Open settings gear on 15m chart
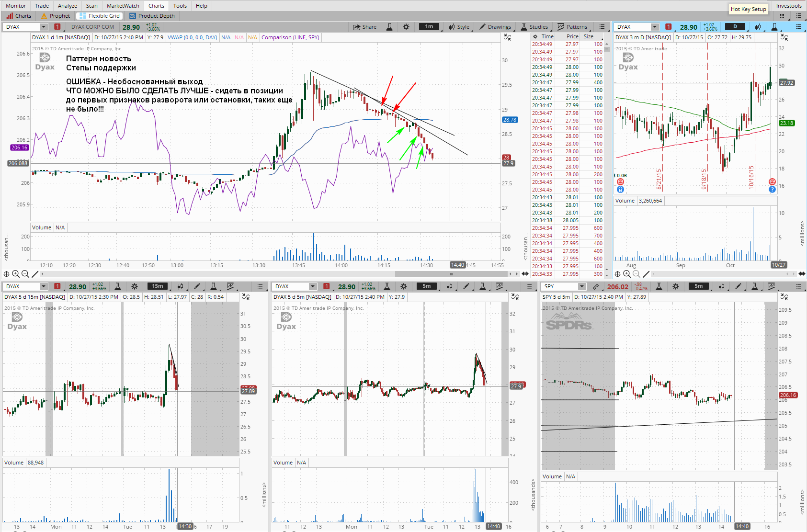The height and width of the screenshot is (532, 807). pos(135,286)
